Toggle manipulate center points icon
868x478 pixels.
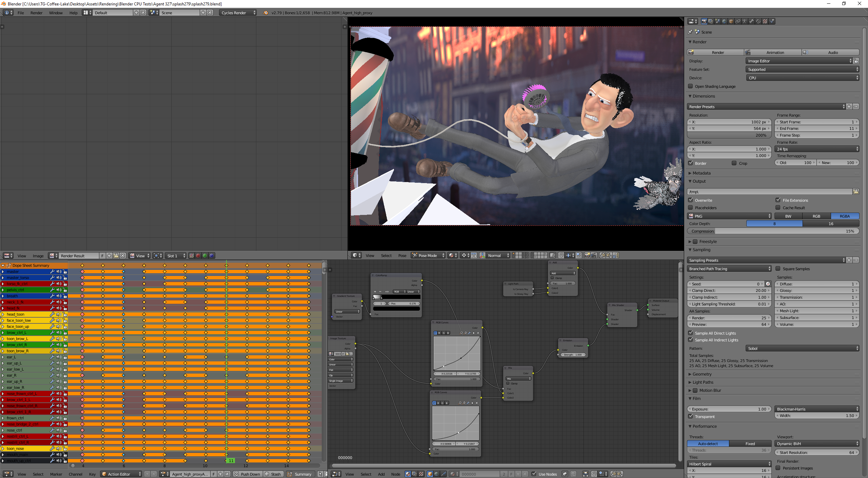pos(474,256)
